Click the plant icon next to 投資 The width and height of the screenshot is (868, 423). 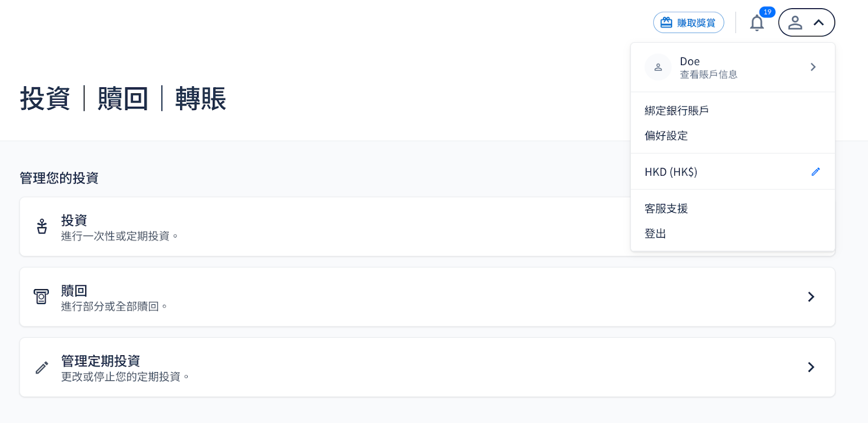[42, 227]
